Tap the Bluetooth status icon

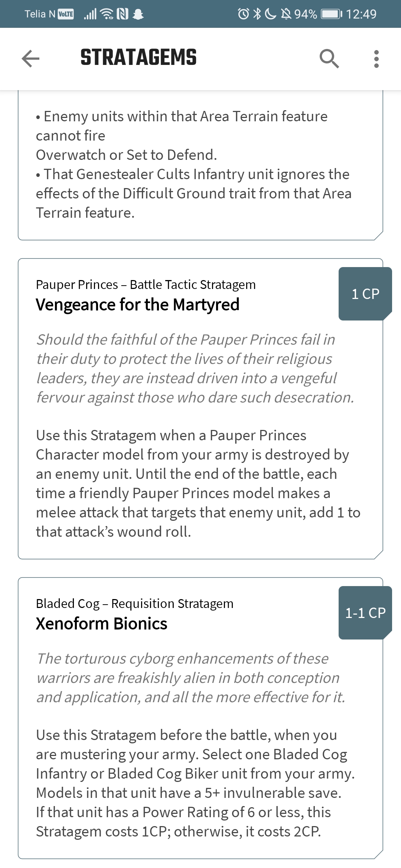point(257,14)
